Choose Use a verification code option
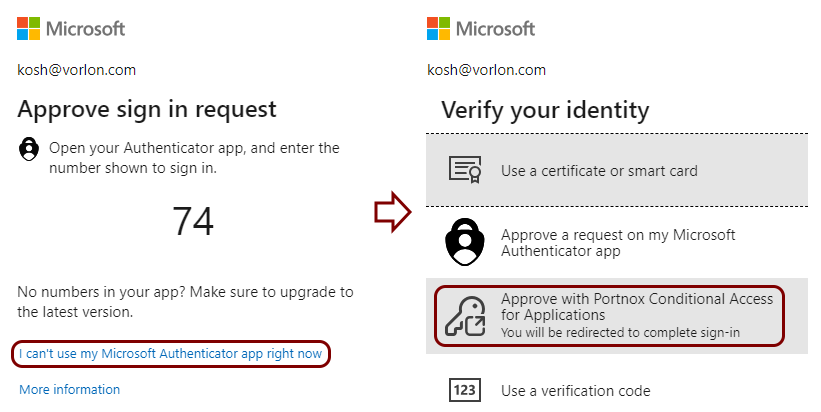 click(617, 391)
